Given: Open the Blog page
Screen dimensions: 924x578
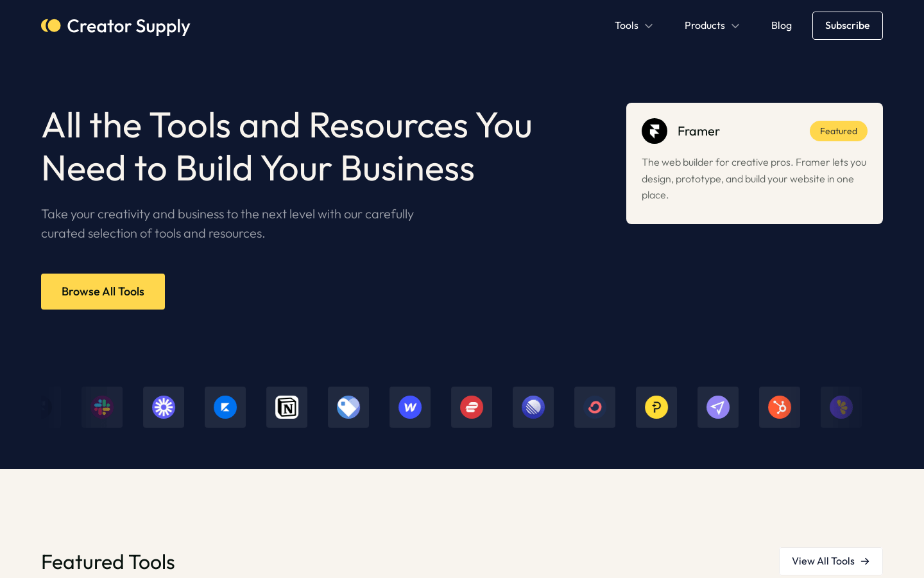Looking at the screenshot, I should pos(781,26).
